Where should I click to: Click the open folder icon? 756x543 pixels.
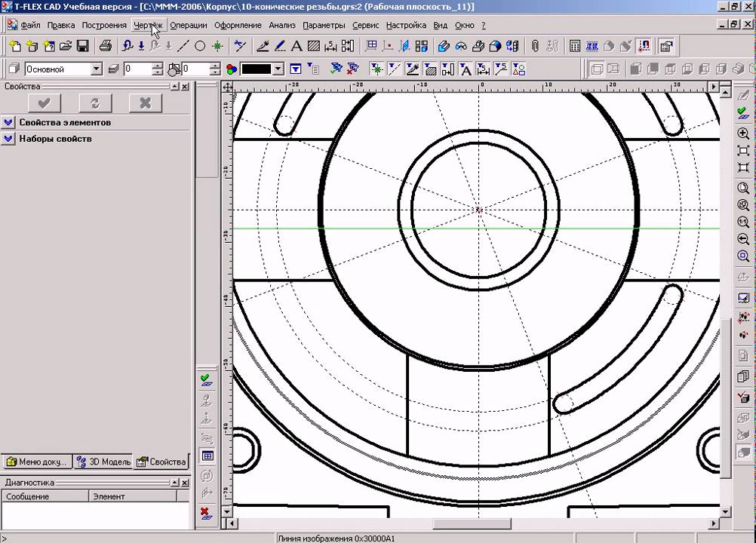pos(66,46)
